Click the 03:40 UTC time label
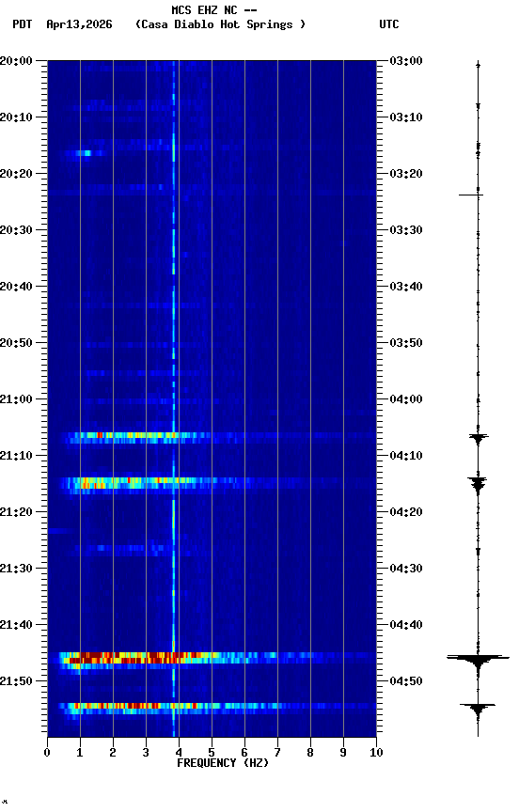Viewport: 519px width, 812px height. coord(406,287)
